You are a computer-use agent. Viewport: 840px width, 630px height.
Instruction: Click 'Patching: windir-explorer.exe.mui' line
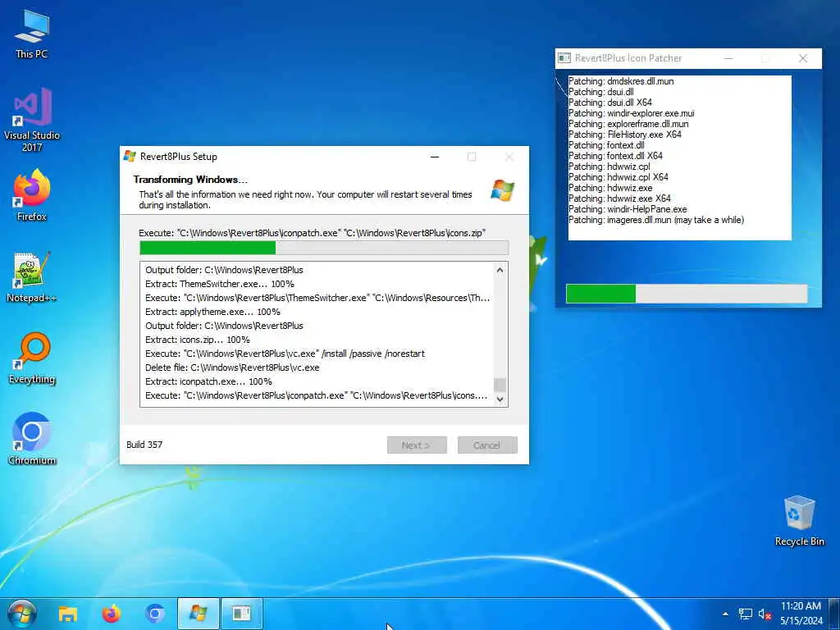pyautogui.click(x=631, y=113)
